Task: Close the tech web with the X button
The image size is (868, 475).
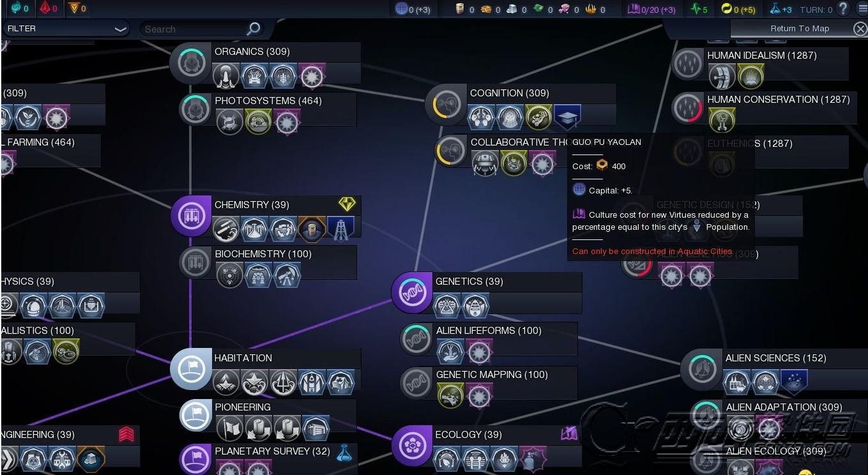Action: (860, 29)
